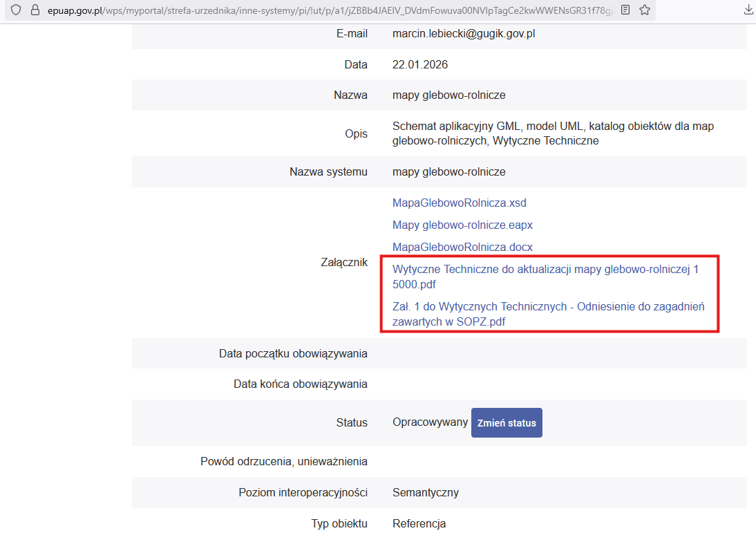Open Zał. 1 do Wytycznych Technicznych PDF
Viewport: 756px width, 533px height.
548,314
